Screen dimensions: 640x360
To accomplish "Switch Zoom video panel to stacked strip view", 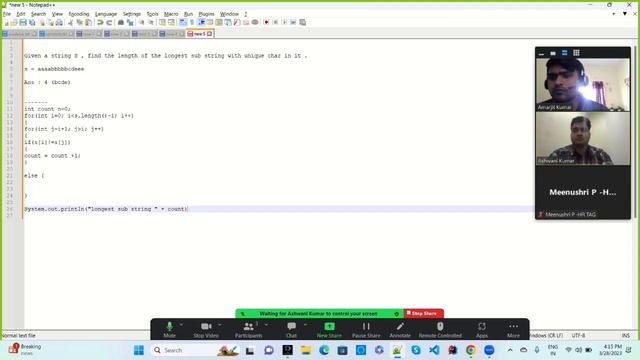I will tap(564, 53).
